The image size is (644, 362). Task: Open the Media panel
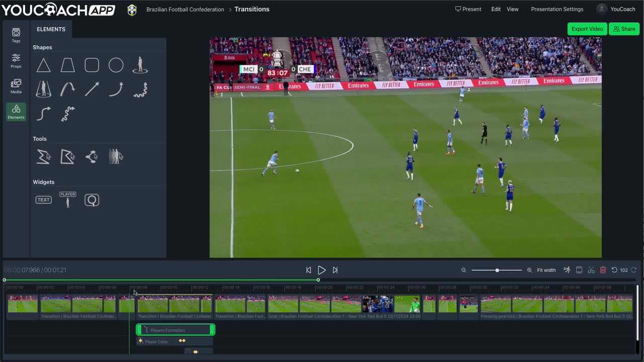(x=16, y=85)
